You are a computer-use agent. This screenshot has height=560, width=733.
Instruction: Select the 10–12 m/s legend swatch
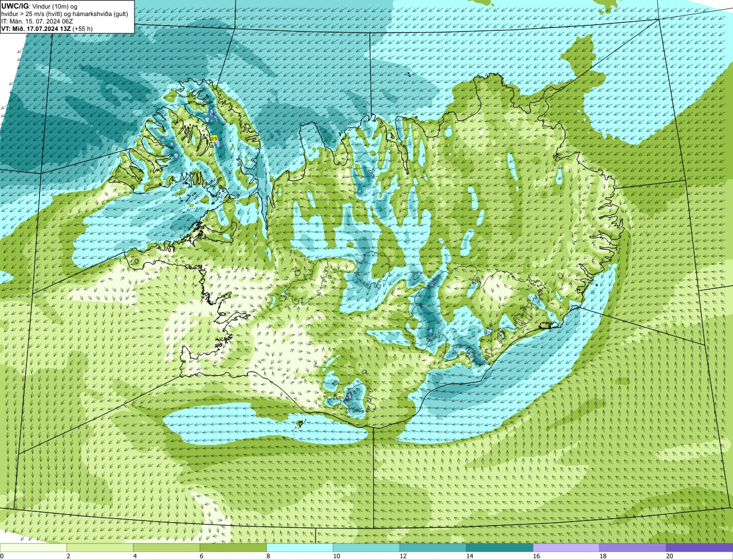(x=366, y=547)
